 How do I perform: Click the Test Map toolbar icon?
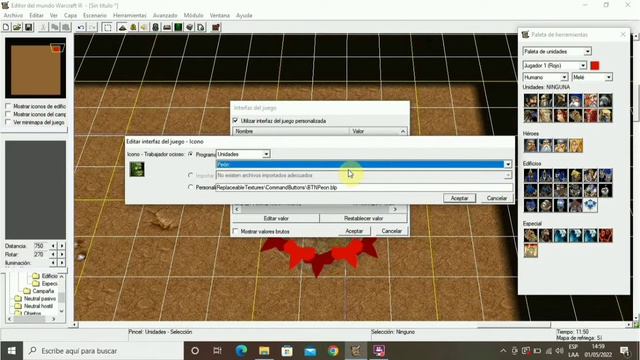point(216,27)
